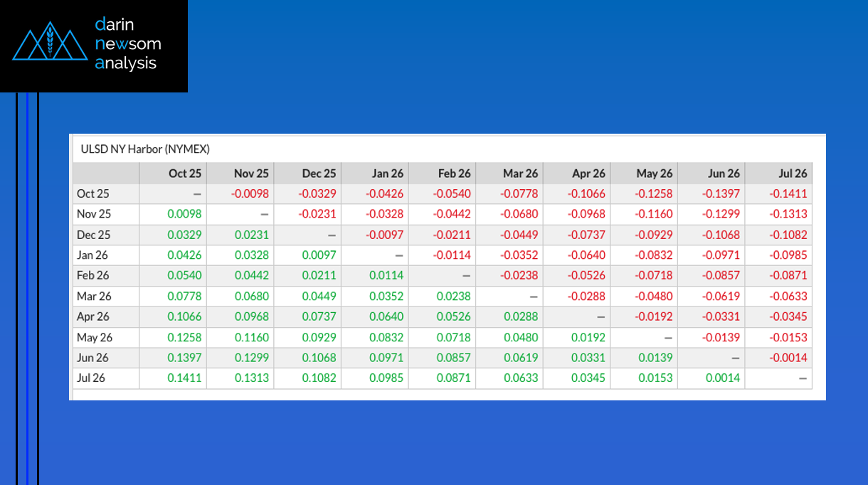Viewport: 868px width, 485px height.
Task: Select the green 0.0929 cell in May 26 row
Action: click(x=319, y=338)
